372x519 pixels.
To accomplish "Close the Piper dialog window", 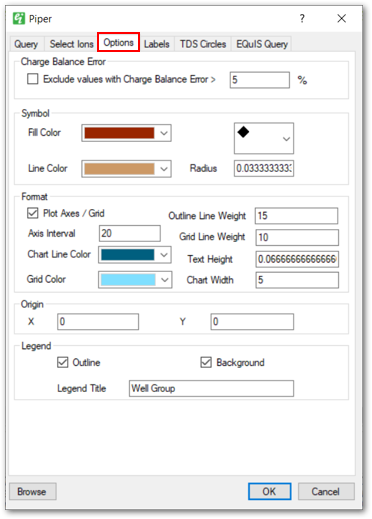I will click(341, 18).
